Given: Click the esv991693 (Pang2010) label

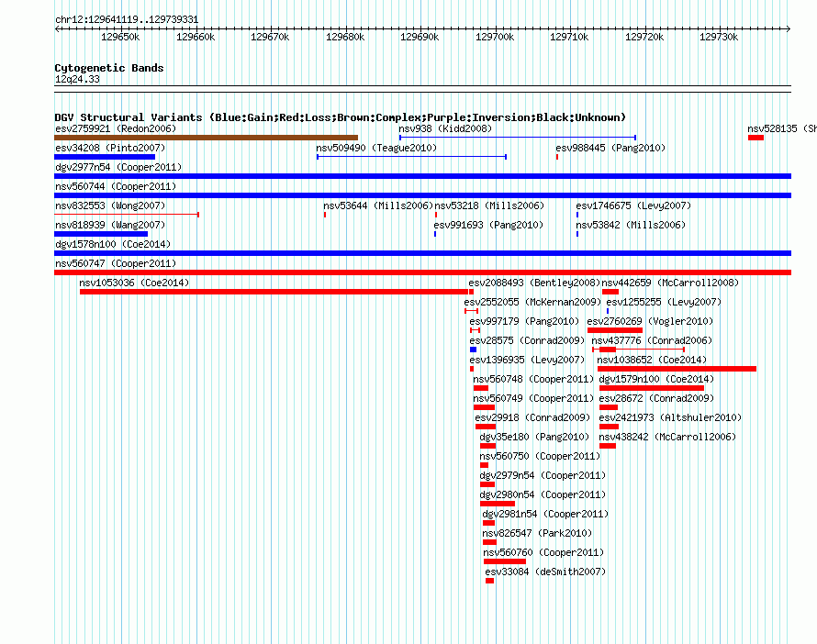Looking at the screenshot, I should [488, 225].
